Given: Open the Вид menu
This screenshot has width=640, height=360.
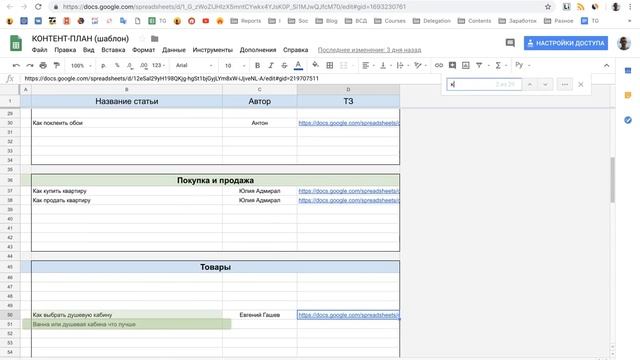Looking at the screenshot, I should coord(89,50).
